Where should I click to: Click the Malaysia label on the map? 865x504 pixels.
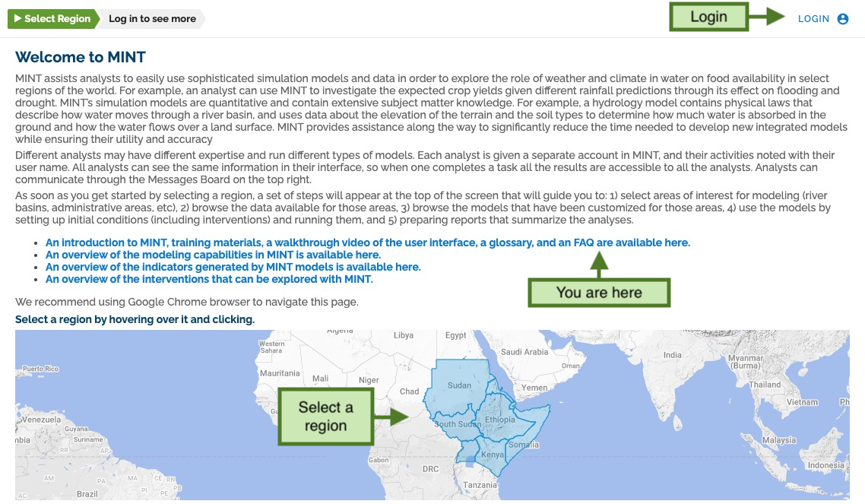[779, 439]
